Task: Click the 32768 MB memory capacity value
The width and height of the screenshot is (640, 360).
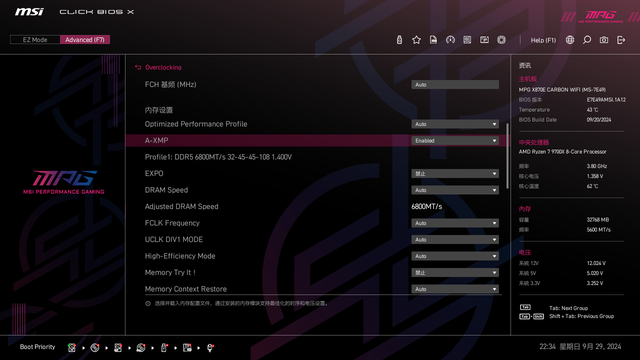Action: click(x=598, y=220)
